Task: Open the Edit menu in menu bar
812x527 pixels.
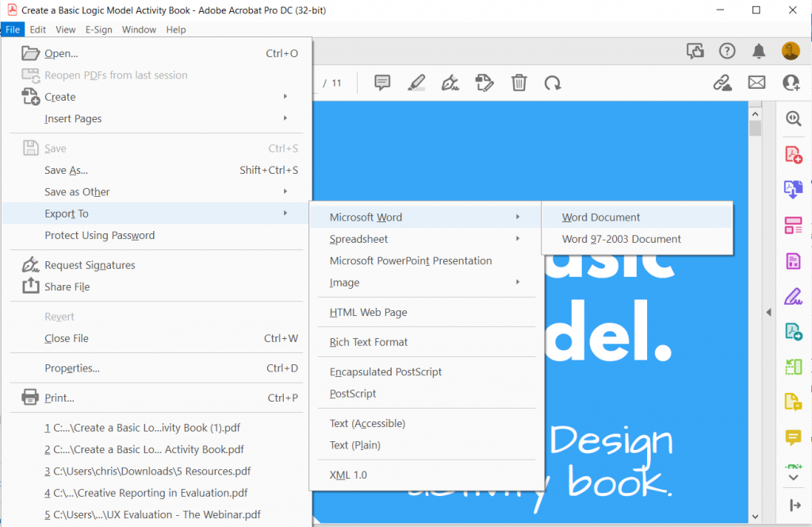Action: pos(37,29)
